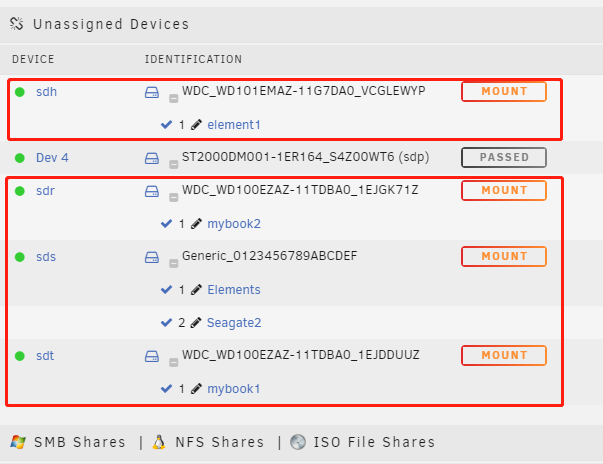This screenshot has width=603, height=464.
Task: Click the drive icon for sds
Action: point(152,257)
